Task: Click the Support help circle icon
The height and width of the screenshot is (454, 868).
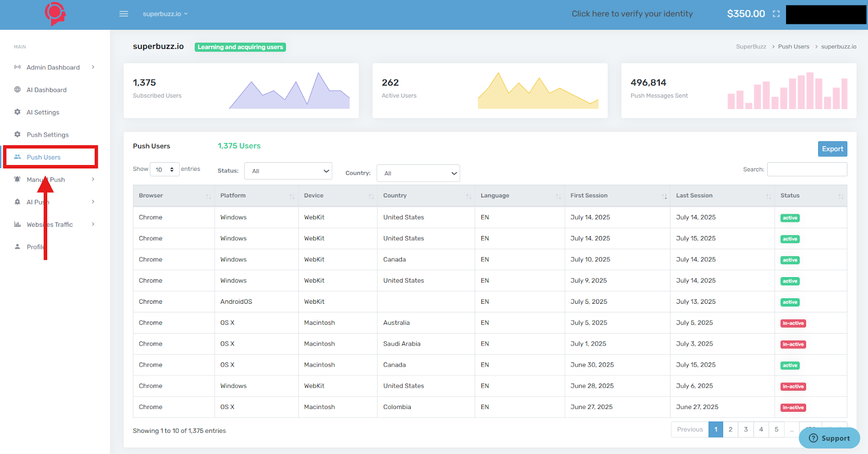Action: point(813,438)
